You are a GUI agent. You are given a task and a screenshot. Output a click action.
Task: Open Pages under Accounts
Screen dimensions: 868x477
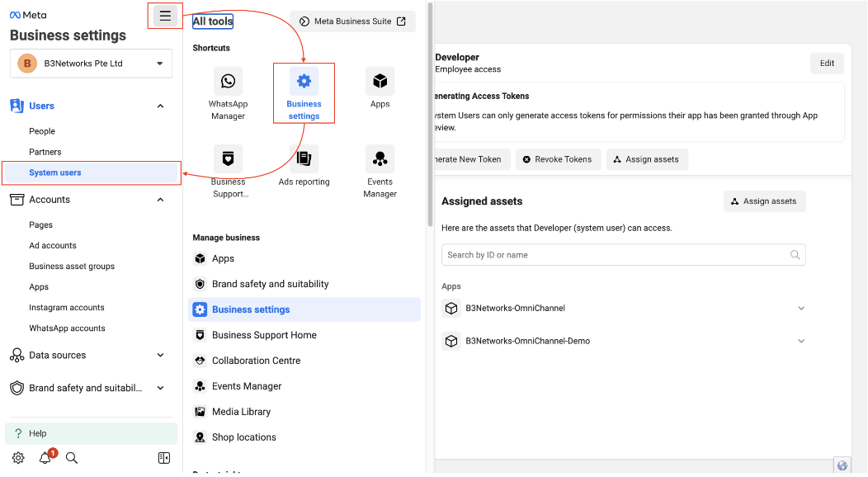click(41, 224)
